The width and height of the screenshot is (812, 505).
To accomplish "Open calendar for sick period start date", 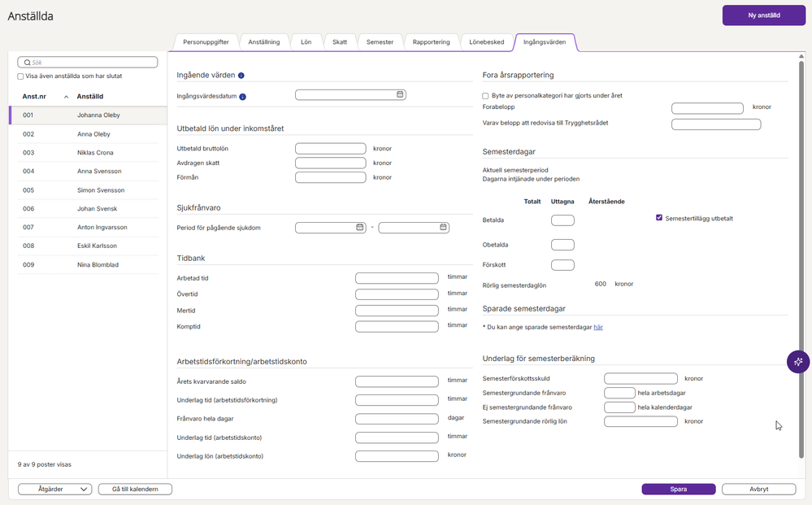I will (x=360, y=228).
